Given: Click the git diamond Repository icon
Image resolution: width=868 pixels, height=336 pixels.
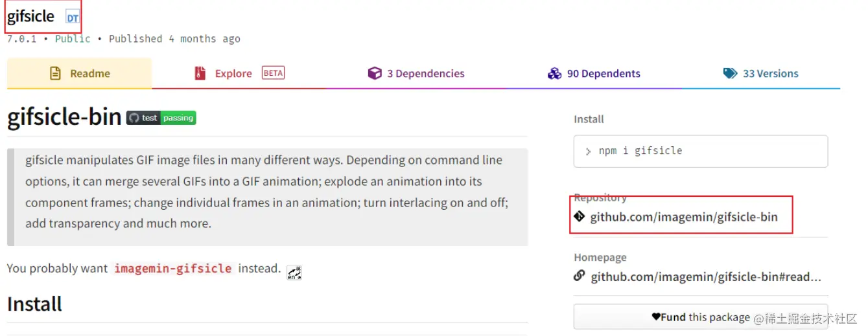Looking at the screenshot, I should [580, 216].
